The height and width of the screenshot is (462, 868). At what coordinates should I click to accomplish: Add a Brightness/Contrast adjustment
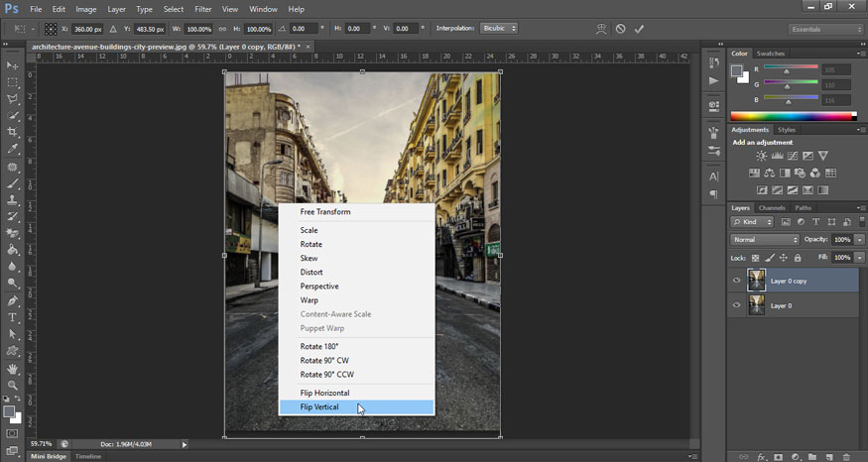point(762,156)
